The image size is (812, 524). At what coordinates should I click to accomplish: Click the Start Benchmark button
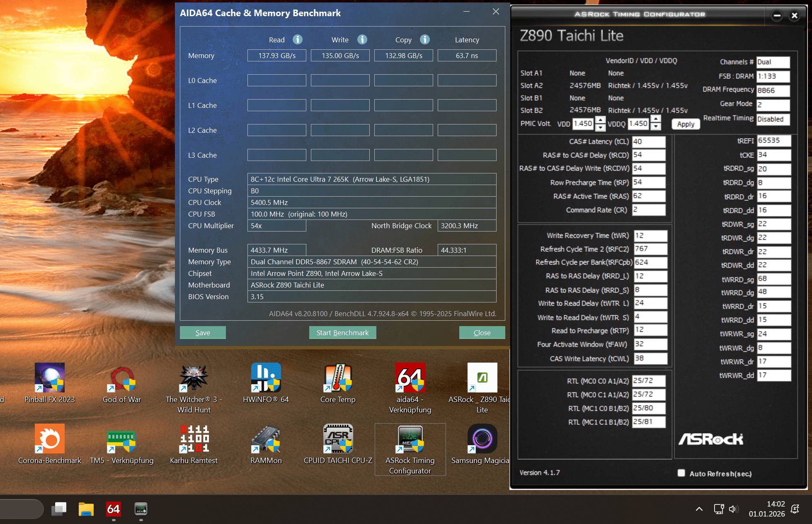coord(342,333)
